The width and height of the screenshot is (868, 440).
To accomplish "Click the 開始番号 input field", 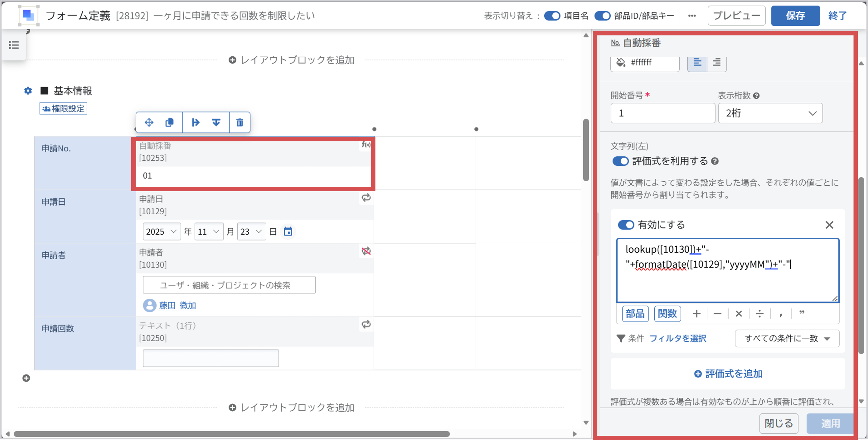I will [x=662, y=113].
